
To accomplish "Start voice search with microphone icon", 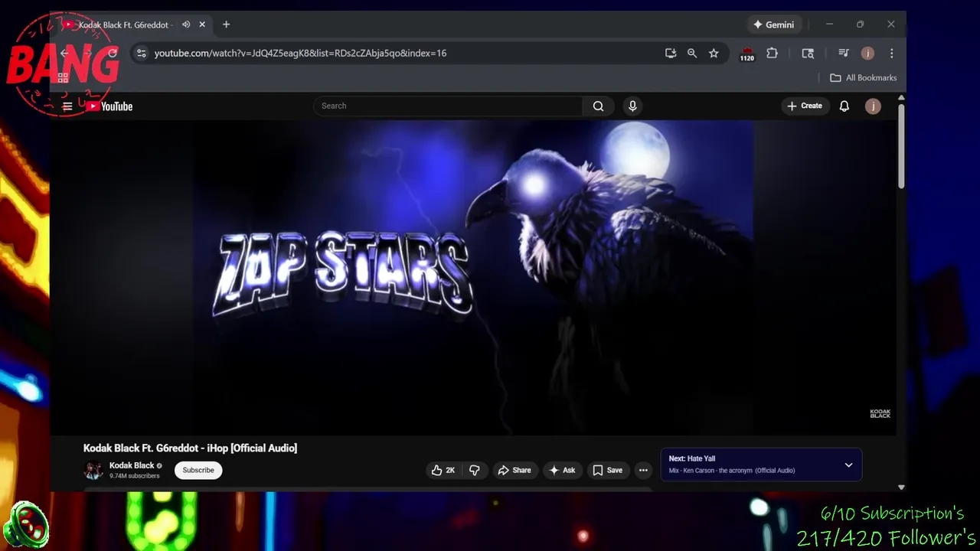I will [632, 106].
